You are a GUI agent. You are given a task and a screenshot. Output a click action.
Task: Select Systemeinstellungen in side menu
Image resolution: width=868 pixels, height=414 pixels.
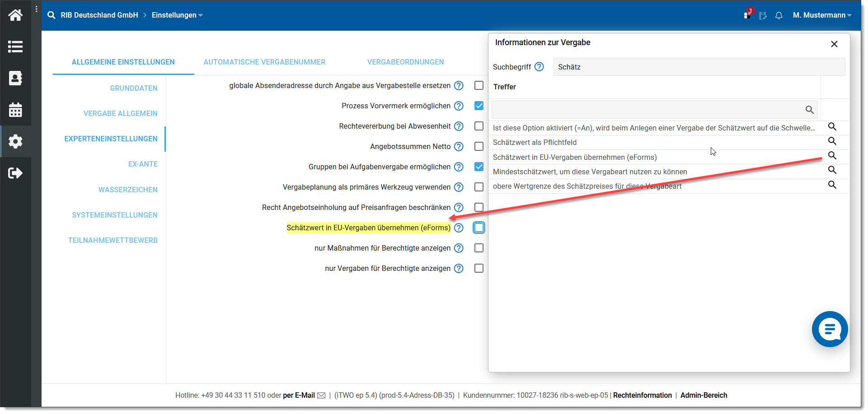click(115, 215)
